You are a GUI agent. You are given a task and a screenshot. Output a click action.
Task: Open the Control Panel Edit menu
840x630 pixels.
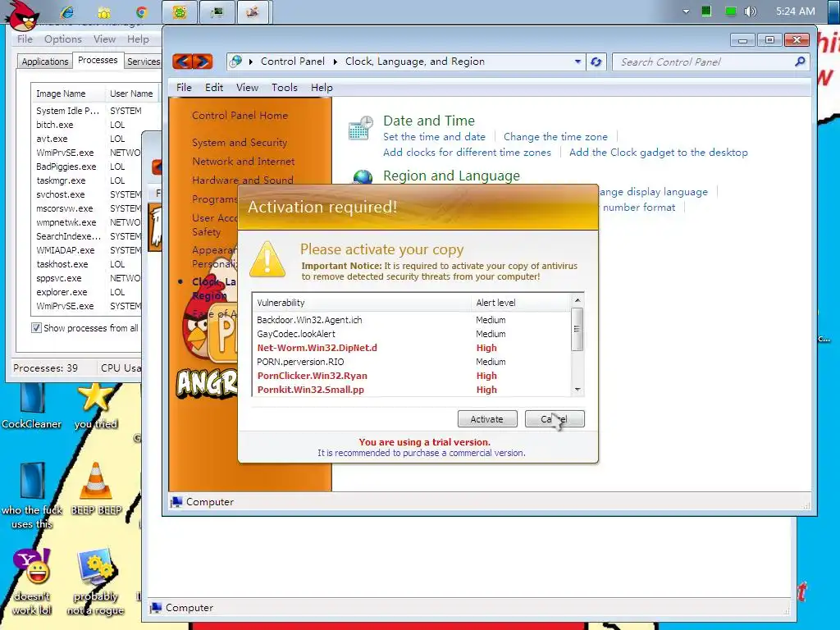[214, 87]
